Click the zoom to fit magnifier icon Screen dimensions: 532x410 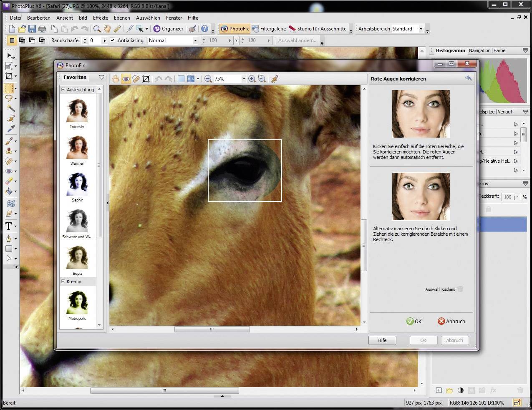click(262, 78)
